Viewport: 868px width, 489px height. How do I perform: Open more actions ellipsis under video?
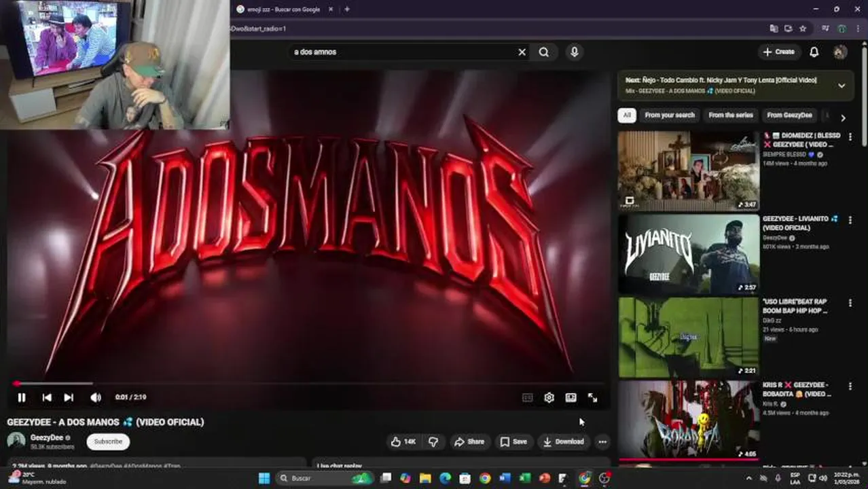602,442
